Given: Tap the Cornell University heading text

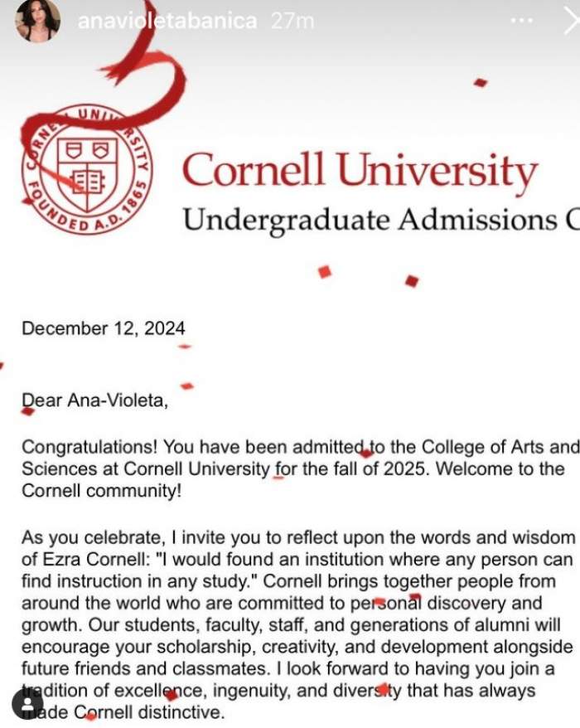Looking at the screenshot, I should tap(360, 171).
